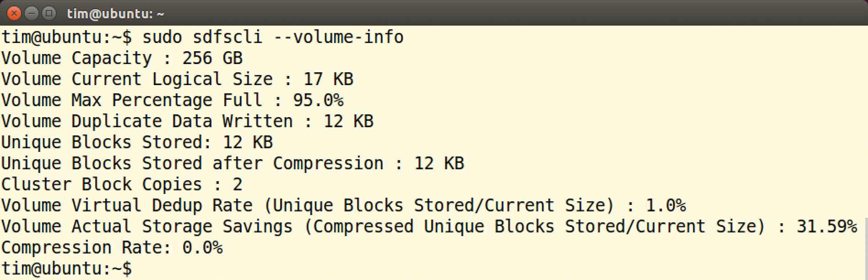The image size is (868, 280).
Task: Click the "tim@ubuntu: ~" window title
Action: [115, 14]
